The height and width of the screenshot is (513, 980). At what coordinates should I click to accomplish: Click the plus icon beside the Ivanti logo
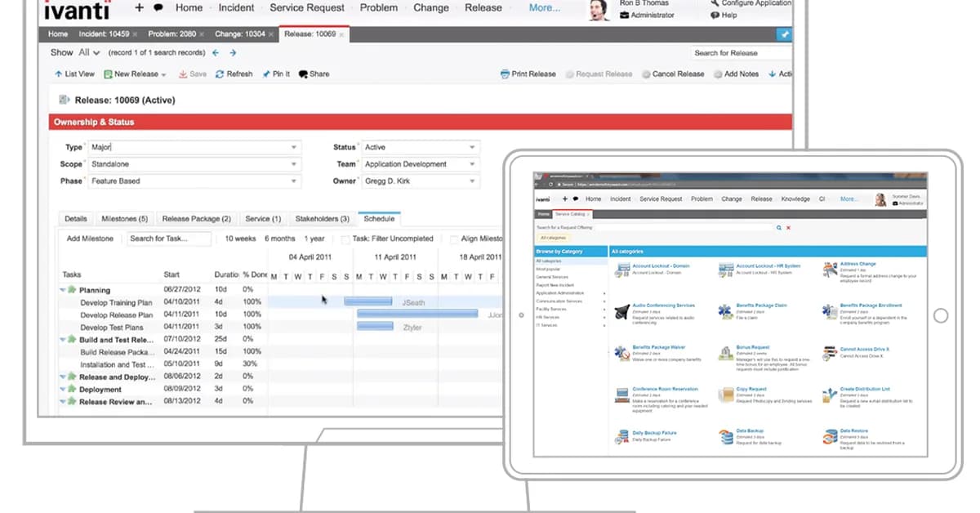coord(139,8)
